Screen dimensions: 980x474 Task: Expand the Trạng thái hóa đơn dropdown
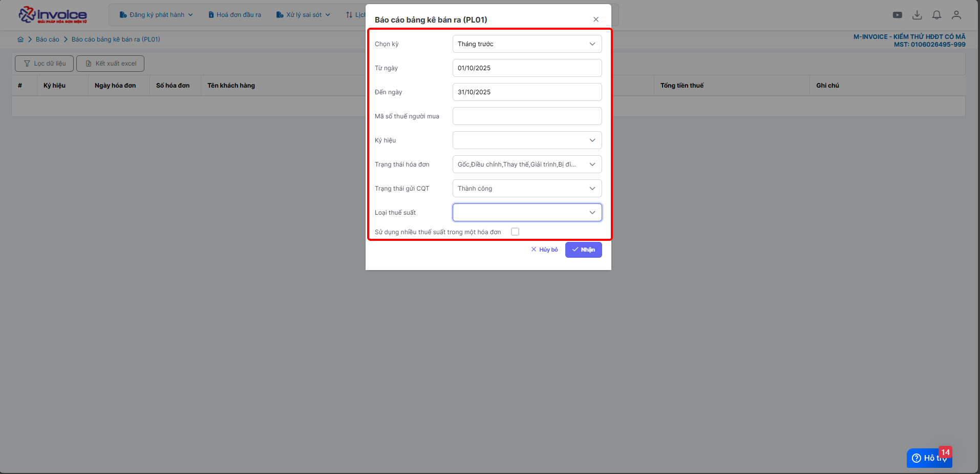[x=527, y=164]
